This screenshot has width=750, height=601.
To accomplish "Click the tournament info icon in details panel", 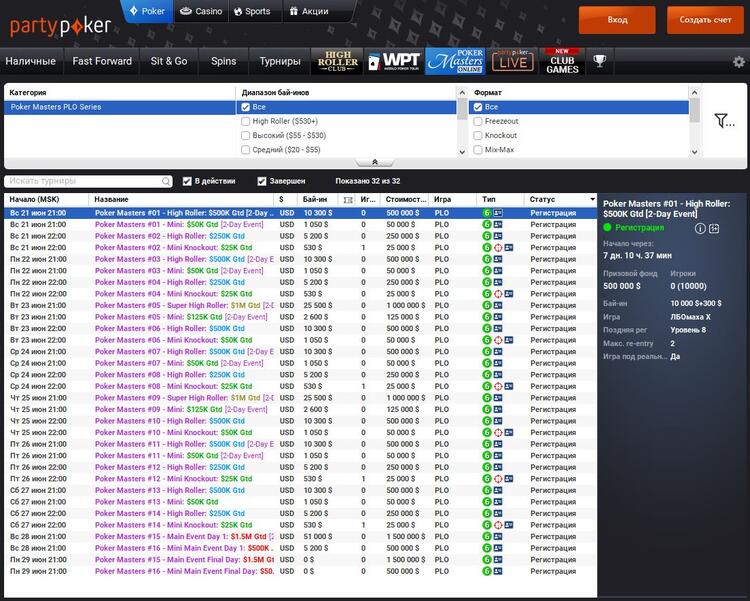I will click(x=700, y=229).
